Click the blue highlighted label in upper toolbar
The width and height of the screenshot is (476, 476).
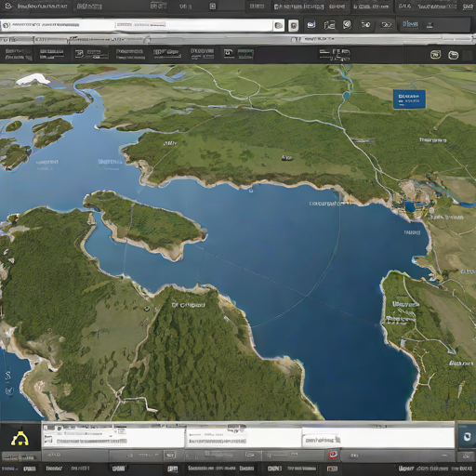[410, 24]
